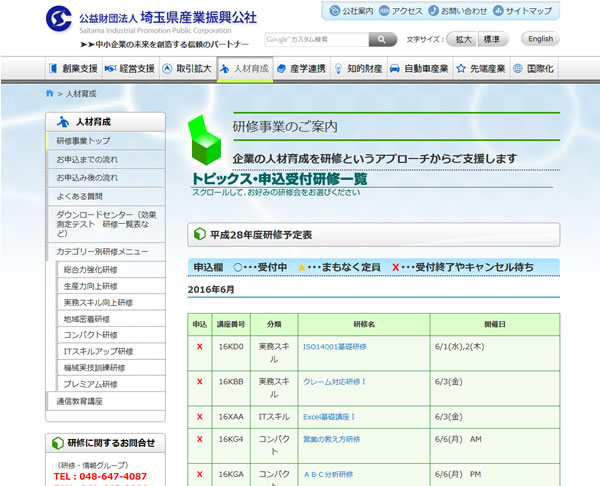The image size is (600, 486).
Task: Click course number 16KD0 cell
Action: click(231, 353)
